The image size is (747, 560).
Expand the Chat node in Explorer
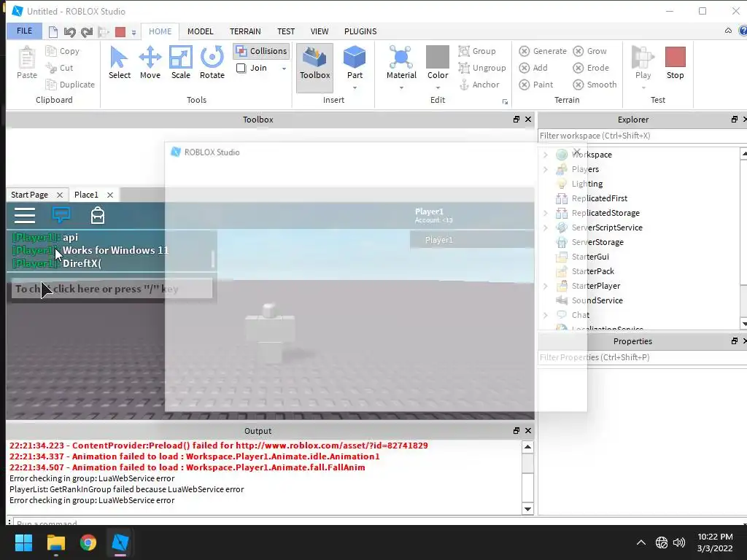(546, 315)
